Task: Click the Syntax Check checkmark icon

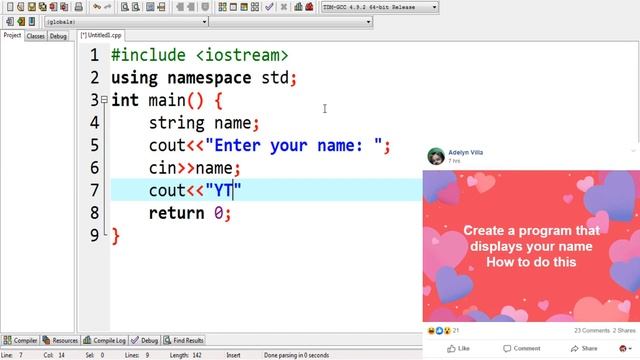Action: 269,7
